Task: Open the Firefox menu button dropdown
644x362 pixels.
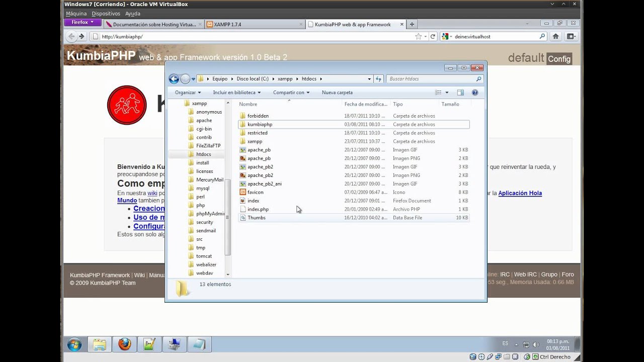Action: [x=83, y=23]
